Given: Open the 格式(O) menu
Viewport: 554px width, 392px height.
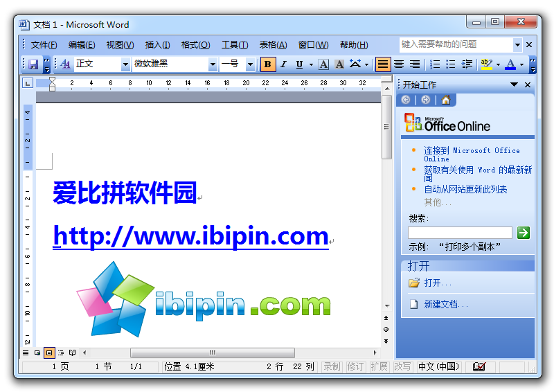Looking at the screenshot, I should (195, 45).
